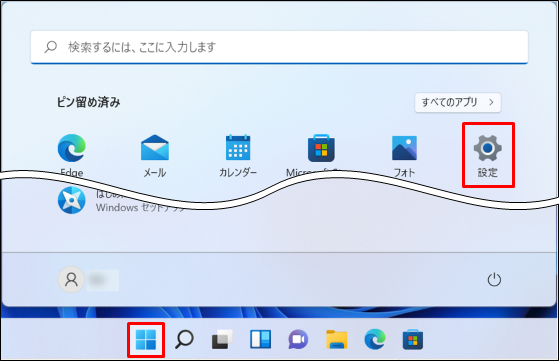Launch Edge from the taskbar

tap(375, 340)
